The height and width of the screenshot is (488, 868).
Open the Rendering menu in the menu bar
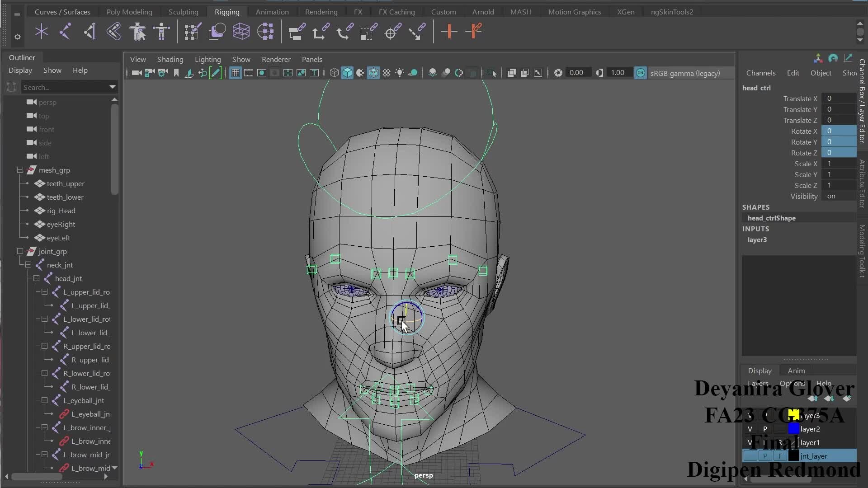pos(321,12)
